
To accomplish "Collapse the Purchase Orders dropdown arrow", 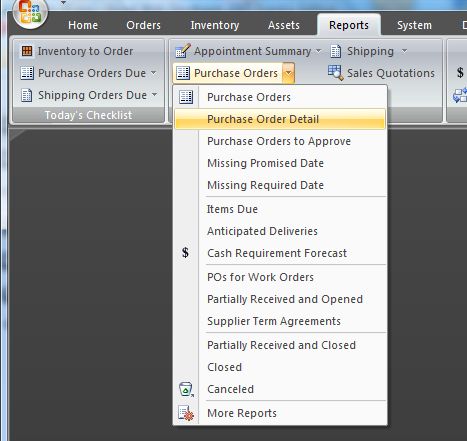I will point(289,72).
